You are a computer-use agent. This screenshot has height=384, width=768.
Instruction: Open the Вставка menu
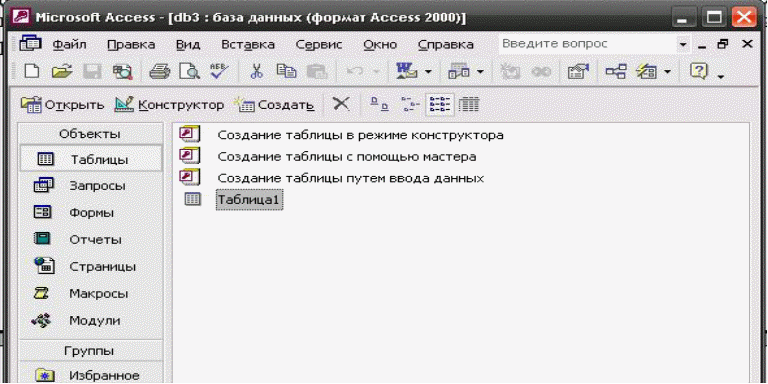[x=248, y=45]
